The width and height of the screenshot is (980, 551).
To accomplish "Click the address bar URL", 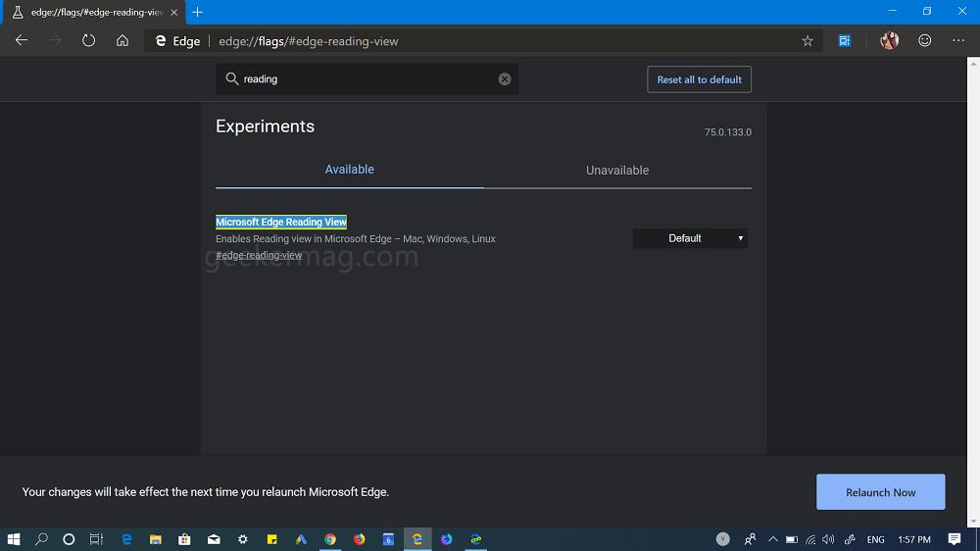I will point(308,41).
